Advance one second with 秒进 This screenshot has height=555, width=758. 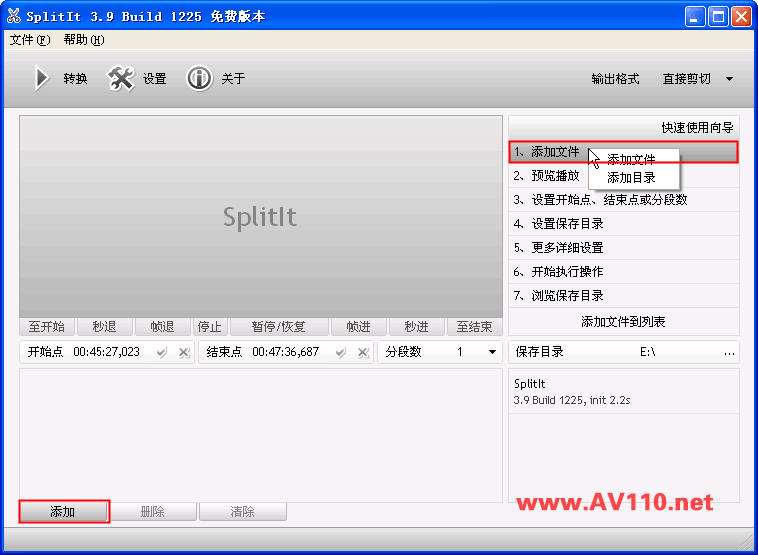[417, 327]
